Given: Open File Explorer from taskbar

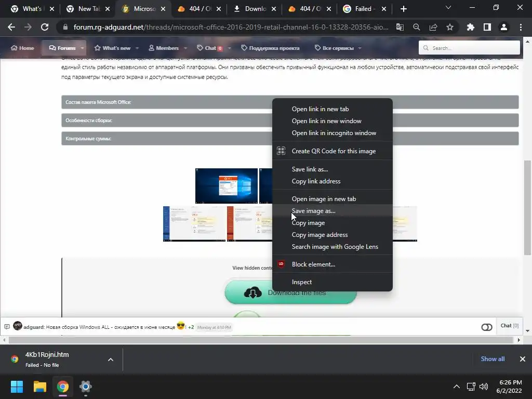Looking at the screenshot, I should click(x=39, y=387).
